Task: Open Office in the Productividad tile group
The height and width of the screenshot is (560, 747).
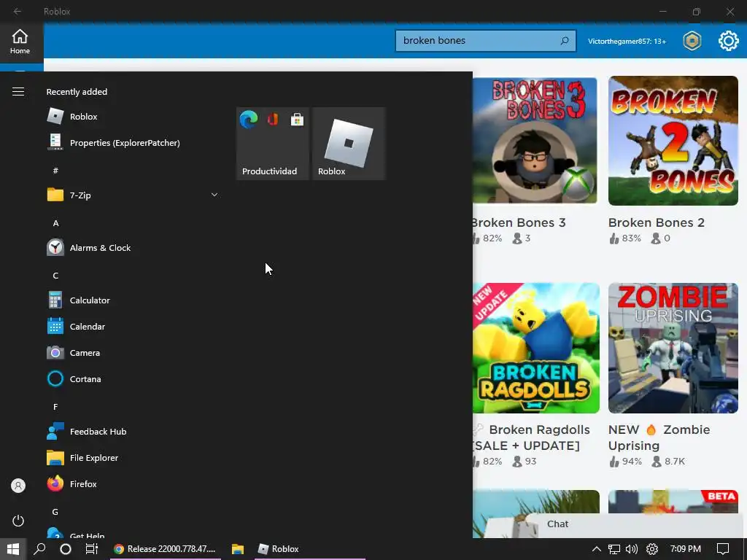Action: [273, 119]
